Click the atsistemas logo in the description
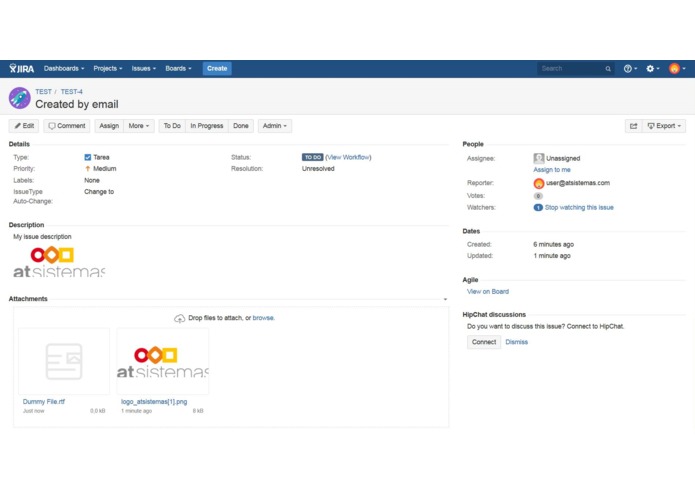This screenshot has width=695, height=494. [59, 261]
